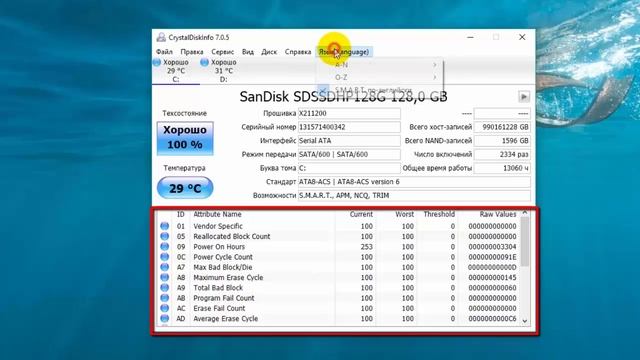Click the attribute list scrollbar thumb
The image size is (640, 360).
tap(525, 241)
